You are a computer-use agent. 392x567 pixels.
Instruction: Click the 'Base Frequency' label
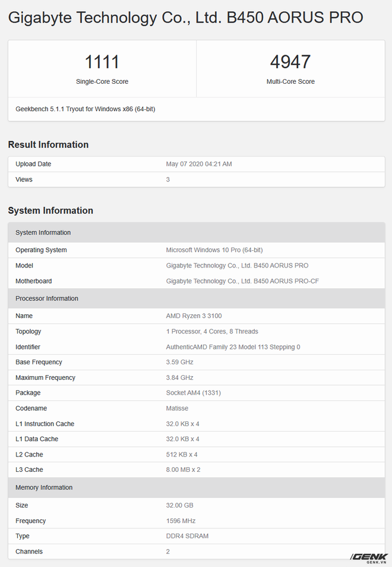[39, 363]
